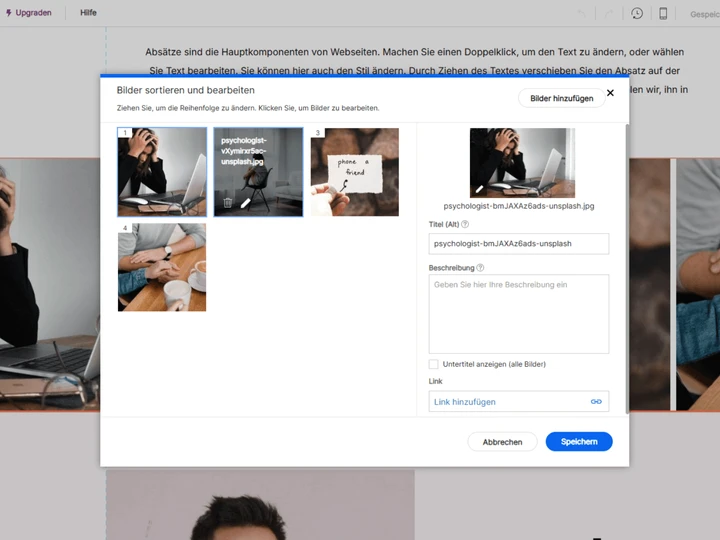720x540 pixels.
Task: Click the Bilder sortieren und bearbeiten heading
Action: click(186, 90)
